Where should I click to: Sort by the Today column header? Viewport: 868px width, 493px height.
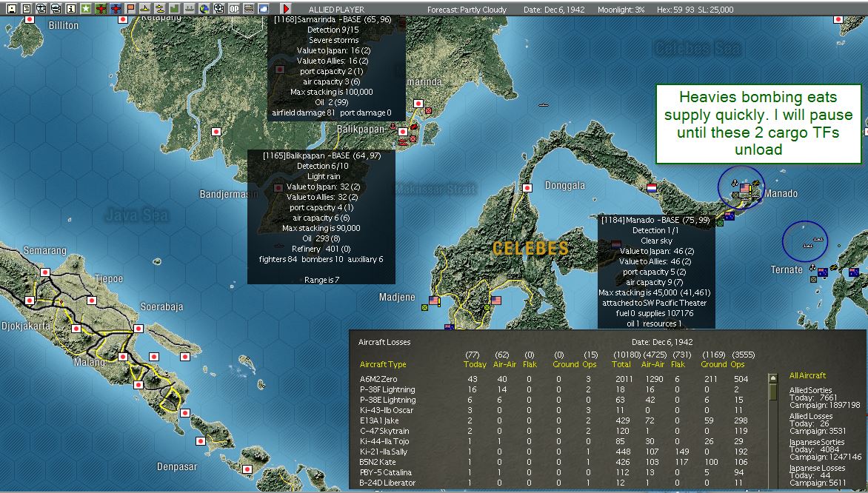(475, 364)
